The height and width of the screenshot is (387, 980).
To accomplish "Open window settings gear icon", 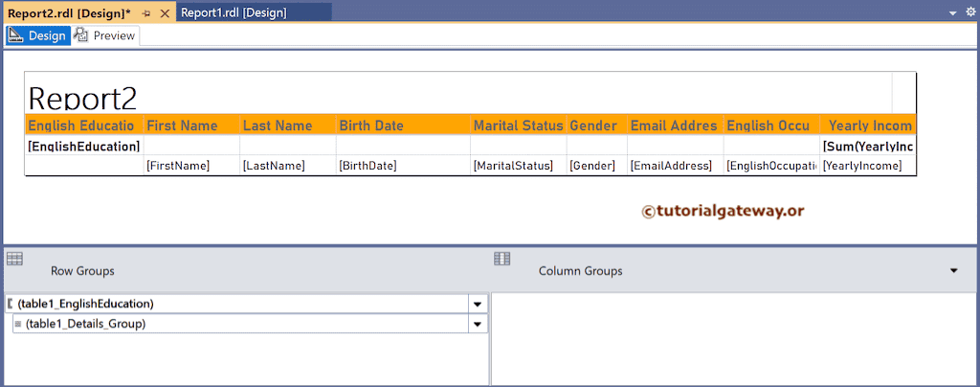I will (970, 12).
